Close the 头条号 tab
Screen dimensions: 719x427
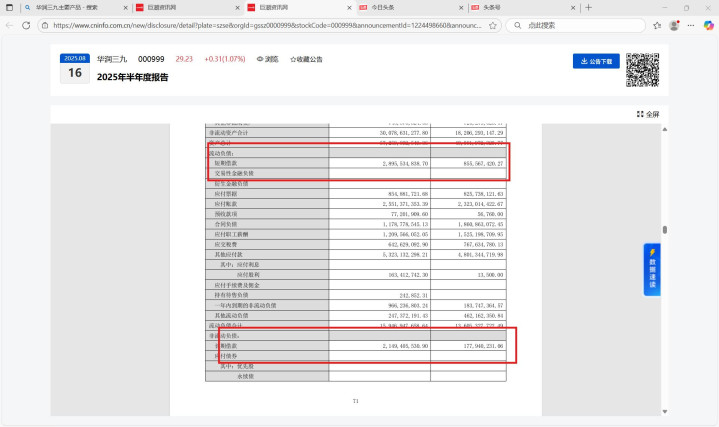tap(573, 8)
